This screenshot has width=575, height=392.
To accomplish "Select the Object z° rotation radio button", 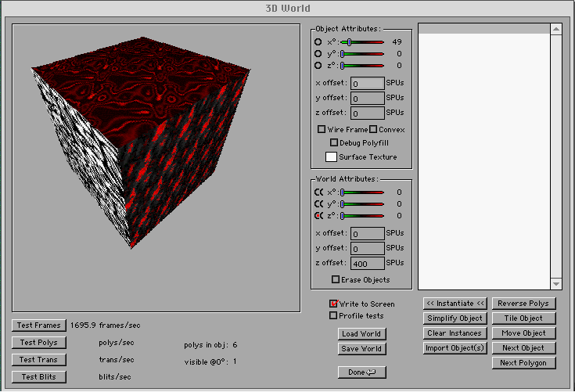I will [x=318, y=66].
